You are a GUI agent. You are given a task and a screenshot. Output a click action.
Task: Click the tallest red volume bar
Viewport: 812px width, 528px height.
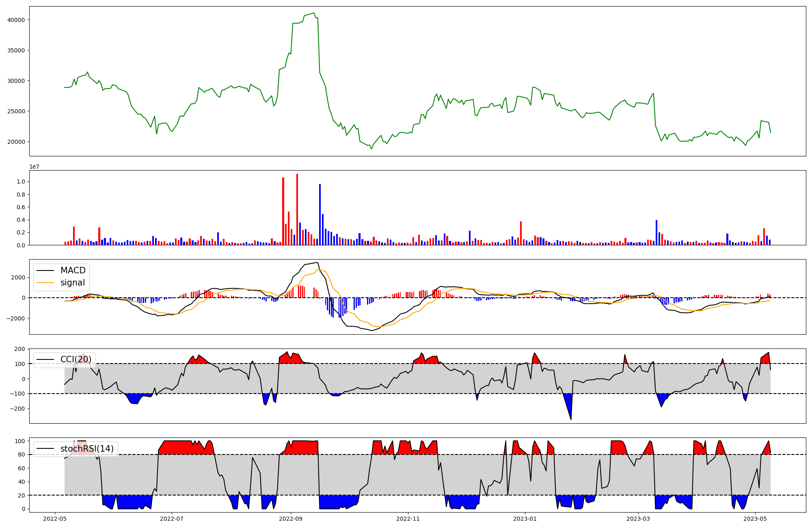(x=297, y=209)
